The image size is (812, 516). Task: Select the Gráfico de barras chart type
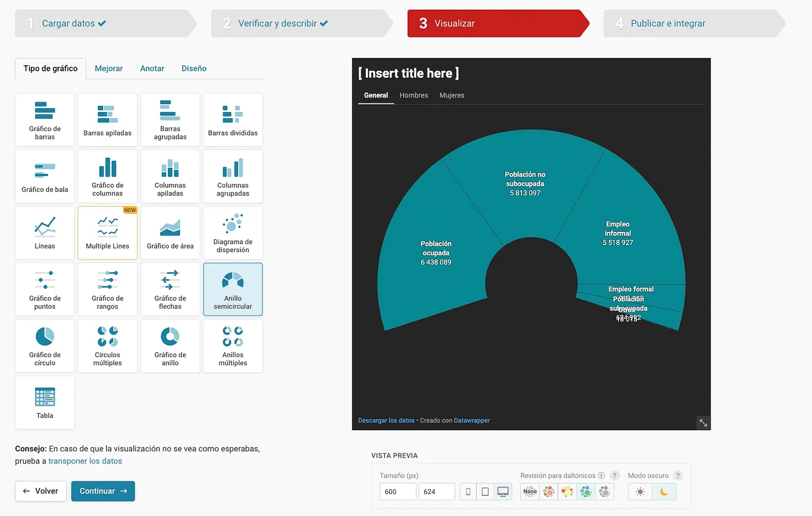tap(45, 119)
